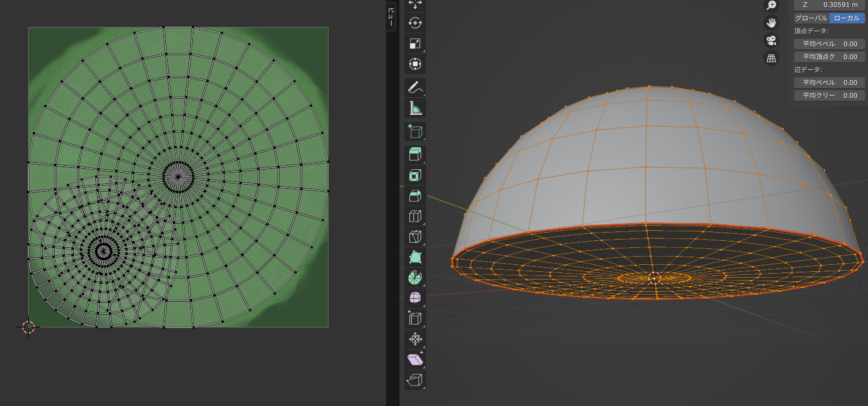868x406 pixels.
Task: Select the Rotate tool
Action: (x=415, y=23)
